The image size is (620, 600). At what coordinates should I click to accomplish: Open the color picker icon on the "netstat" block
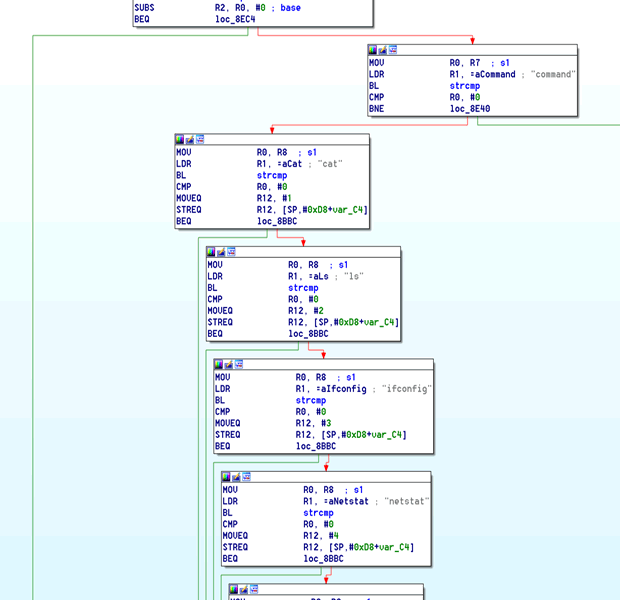[x=227, y=477]
